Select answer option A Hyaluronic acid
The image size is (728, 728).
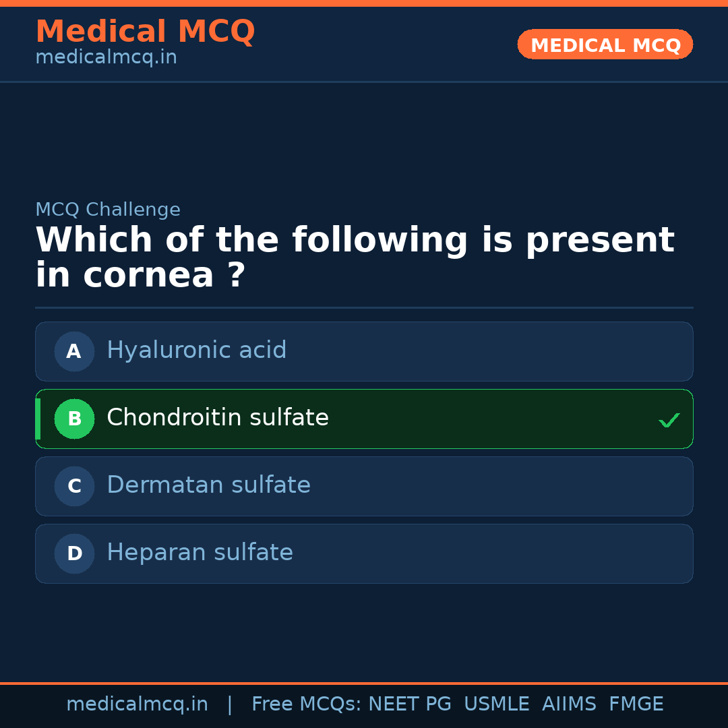[x=364, y=351]
